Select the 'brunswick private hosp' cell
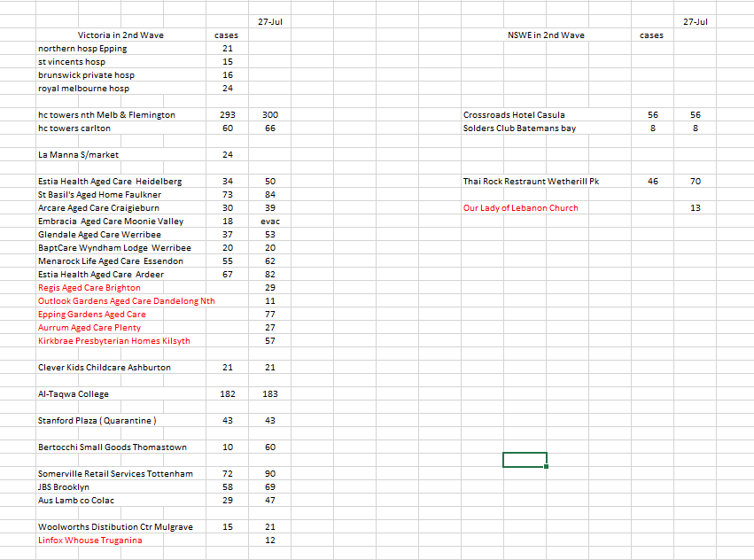754x560 pixels. tap(87, 75)
